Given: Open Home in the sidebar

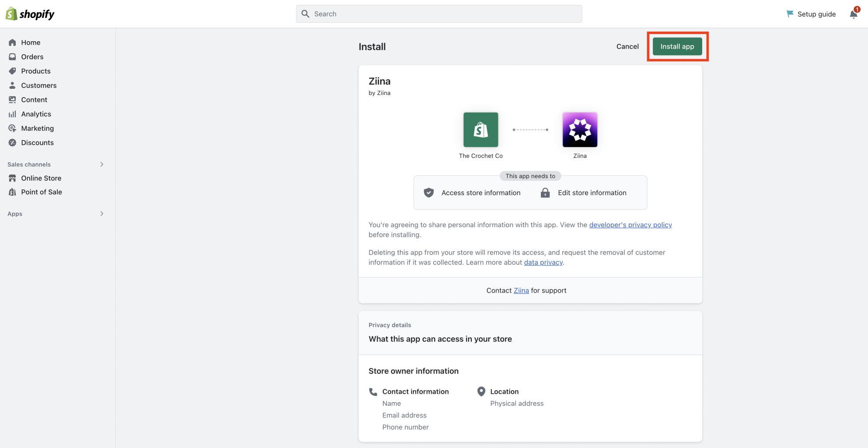Looking at the screenshot, I should coord(31,42).
